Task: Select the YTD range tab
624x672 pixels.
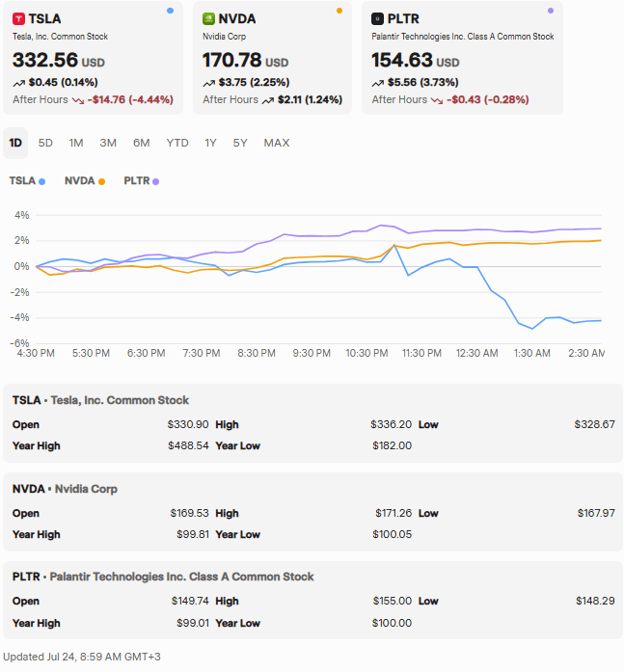Action: tap(177, 143)
